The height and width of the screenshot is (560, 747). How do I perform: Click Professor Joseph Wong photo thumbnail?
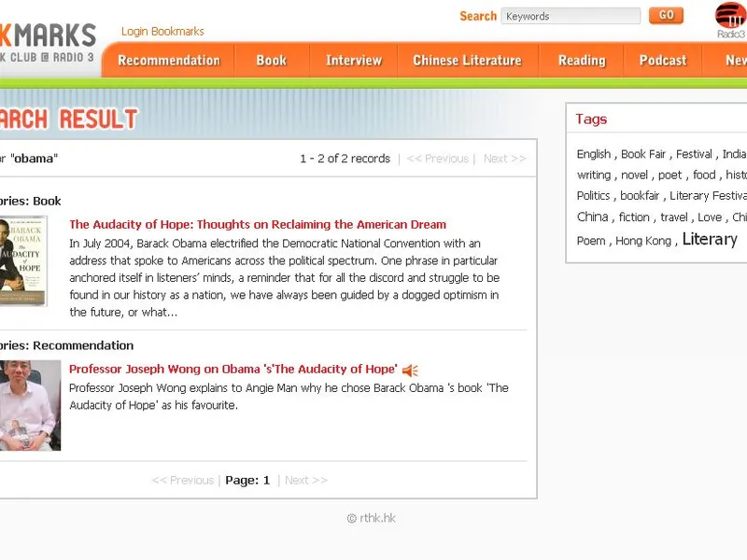(30, 405)
